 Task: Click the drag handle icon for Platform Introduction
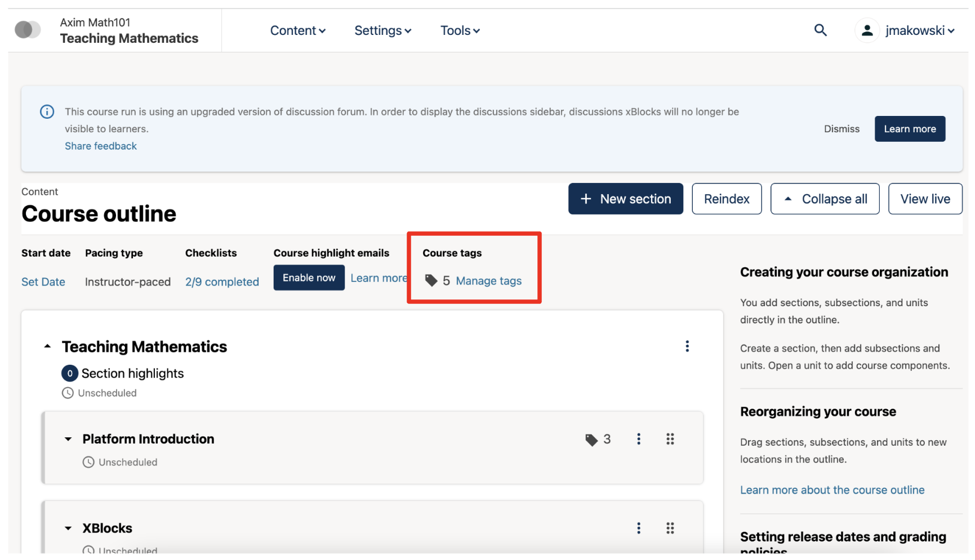[670, 439]
